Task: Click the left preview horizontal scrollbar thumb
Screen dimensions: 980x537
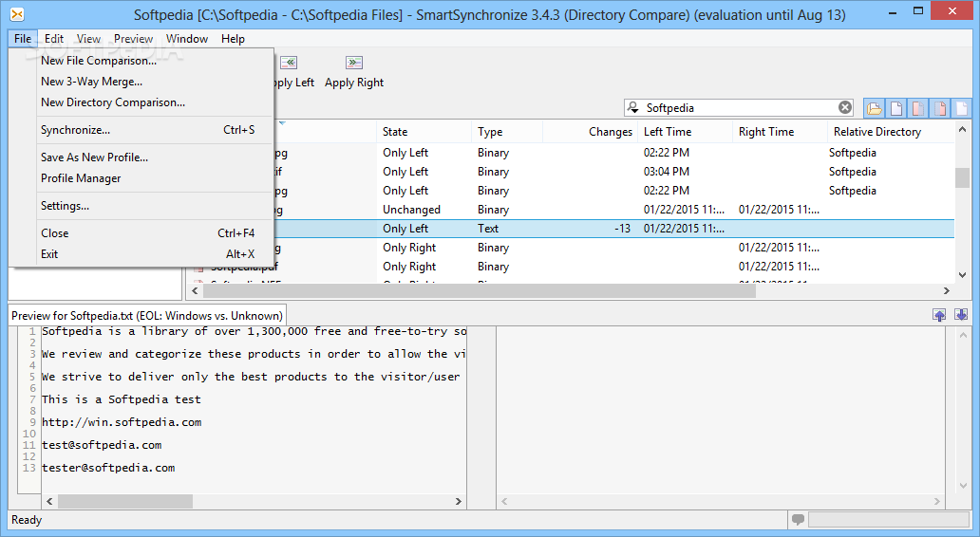Action: pos(125,501)
